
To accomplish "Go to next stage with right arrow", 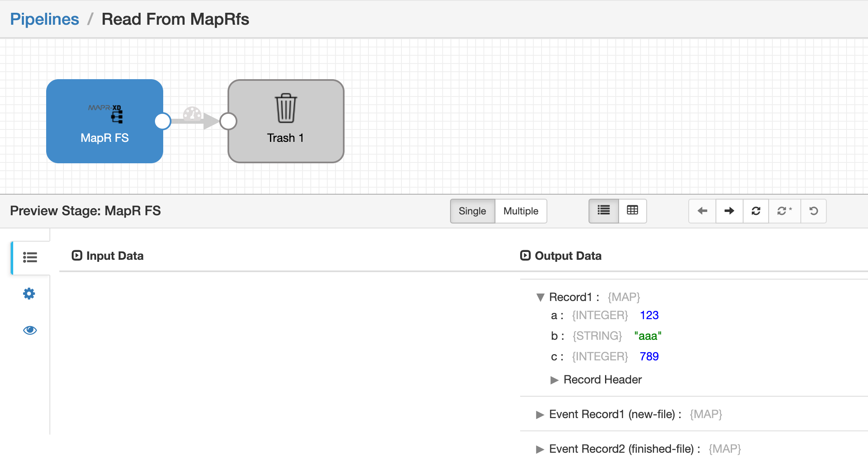I will 730,211.
